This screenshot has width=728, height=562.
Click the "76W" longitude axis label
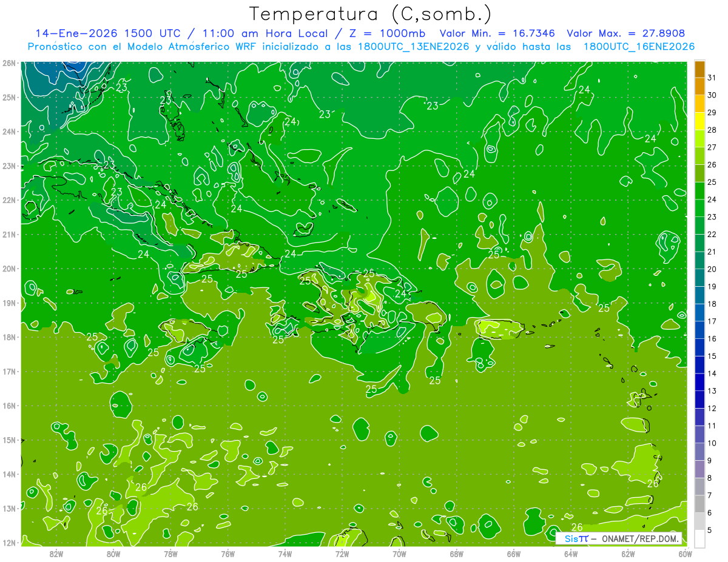(228, 553)
